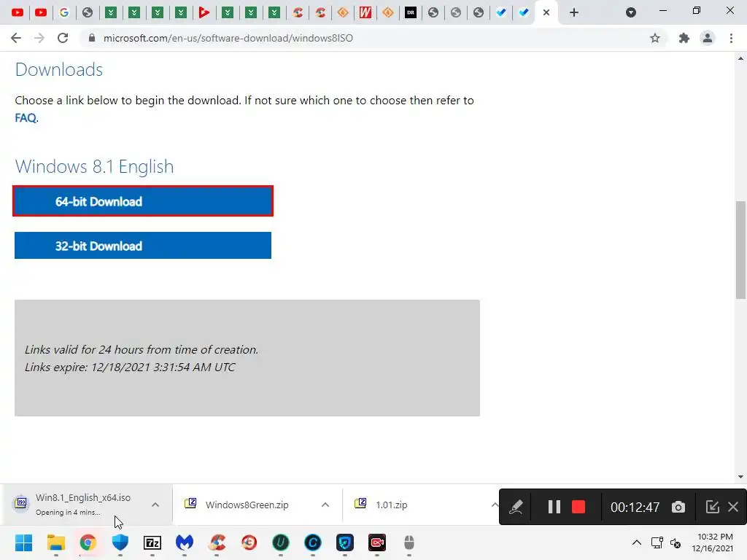The image size is (747, 560).
Task: Click "Links expire: 12/18/2021 3:31:54 AM UTC" text
Action: pyautogui.click(x=130, y=367)
